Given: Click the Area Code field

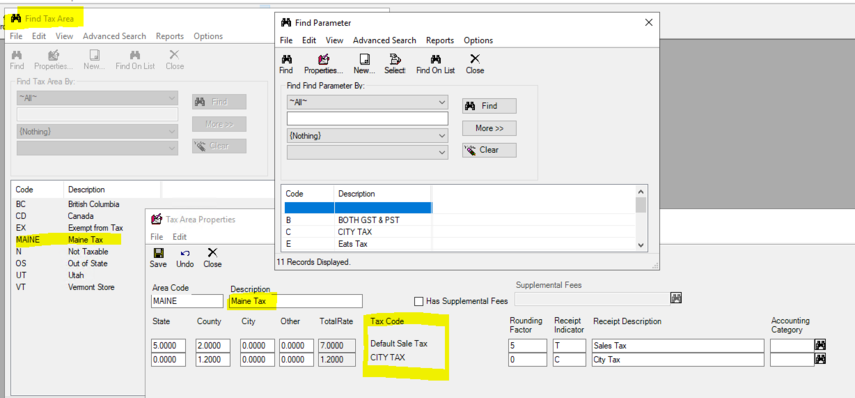Looking at the screenshot, I should point(187,301).
